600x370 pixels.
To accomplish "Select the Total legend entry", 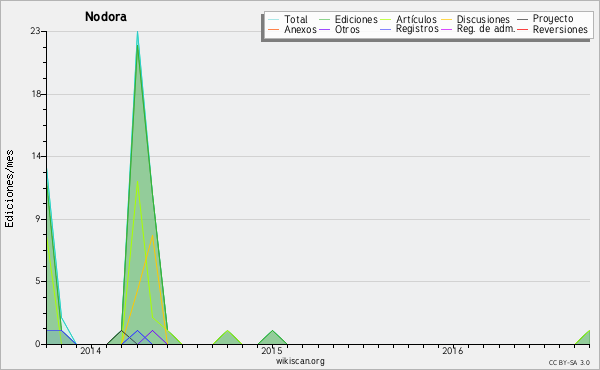I will click(x=296, y=19).
